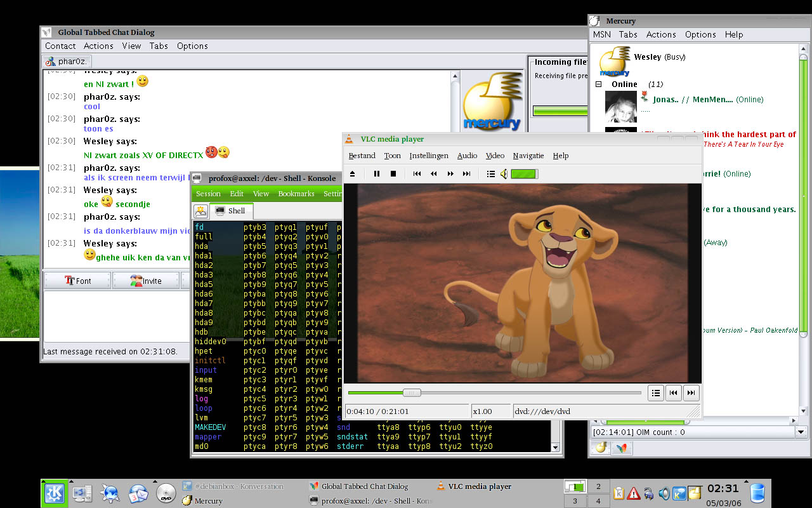Click previous button beside VLC seek bar
Screen dimensions: 812x508
pos(674,393)
